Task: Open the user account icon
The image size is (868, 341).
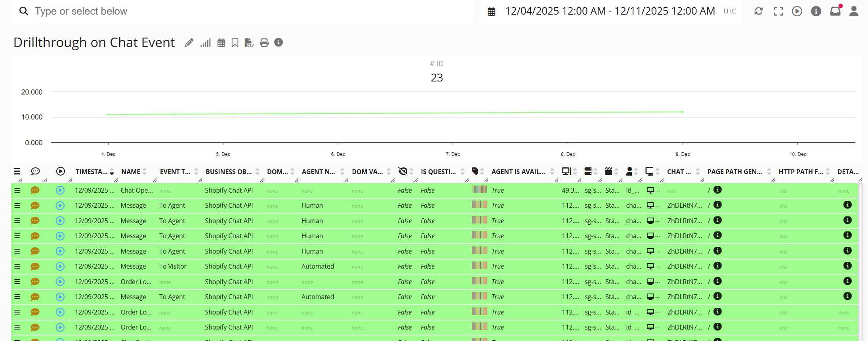Action: [854, 11]
